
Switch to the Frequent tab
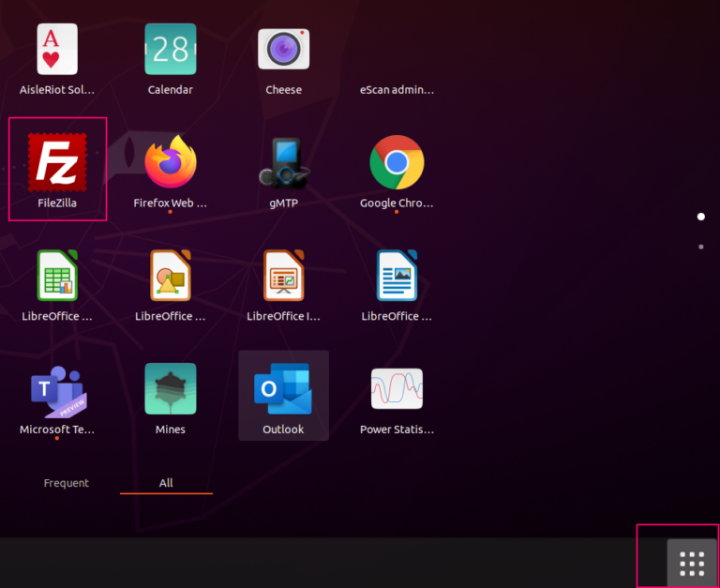(67, 483)
